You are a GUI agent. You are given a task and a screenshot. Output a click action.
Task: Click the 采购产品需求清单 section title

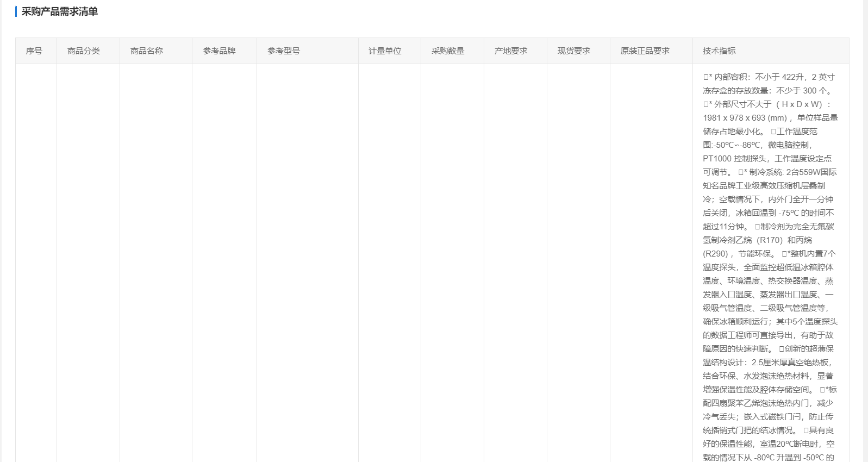pos(60,12)
